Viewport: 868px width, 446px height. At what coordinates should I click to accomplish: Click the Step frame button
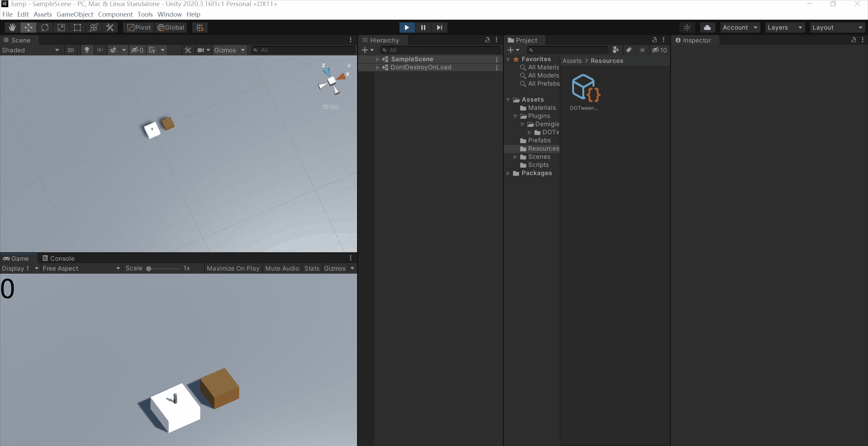tap(439, 28)
